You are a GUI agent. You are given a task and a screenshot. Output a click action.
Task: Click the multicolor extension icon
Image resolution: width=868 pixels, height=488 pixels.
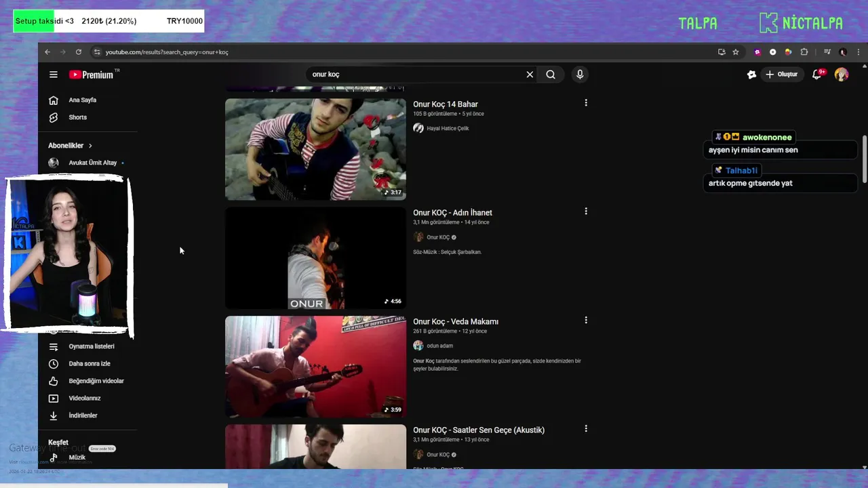pos(788,52)
